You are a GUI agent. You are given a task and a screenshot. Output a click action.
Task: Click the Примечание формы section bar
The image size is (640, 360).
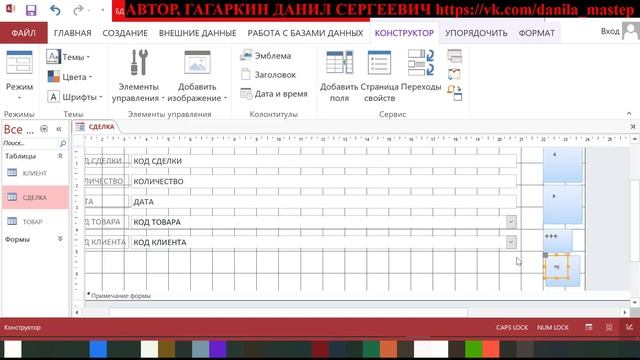357,296
